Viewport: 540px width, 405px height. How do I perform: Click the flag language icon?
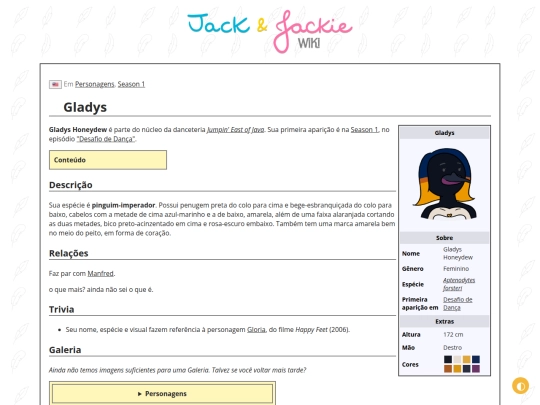(55, 84)
